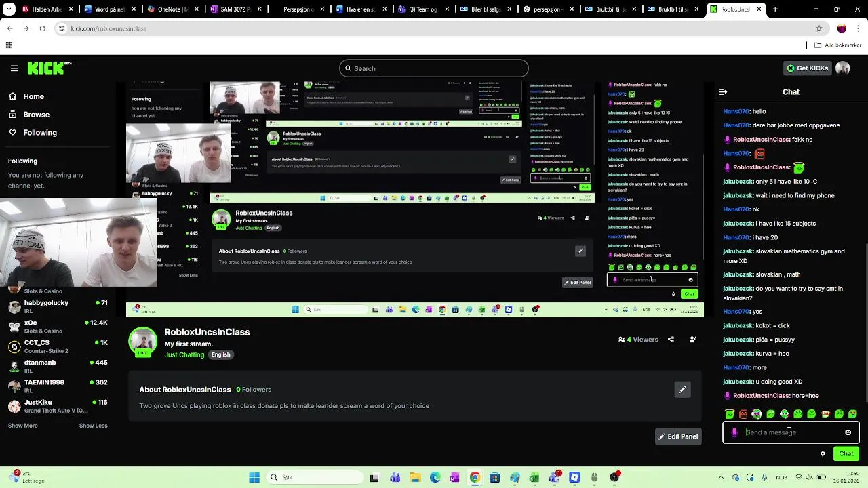This screenshot has height=488, width=868.
Task: Open the Just Chatting category link
Action: (x=184, y=354)
